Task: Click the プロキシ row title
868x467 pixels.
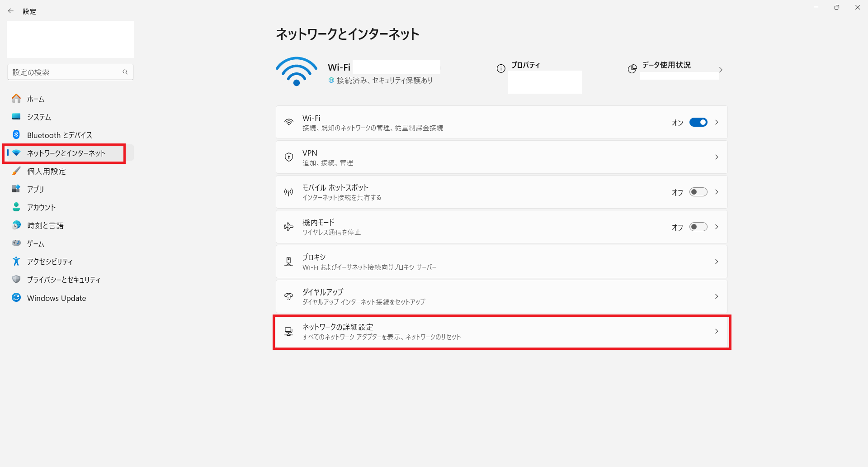Action: pos(314,257)
